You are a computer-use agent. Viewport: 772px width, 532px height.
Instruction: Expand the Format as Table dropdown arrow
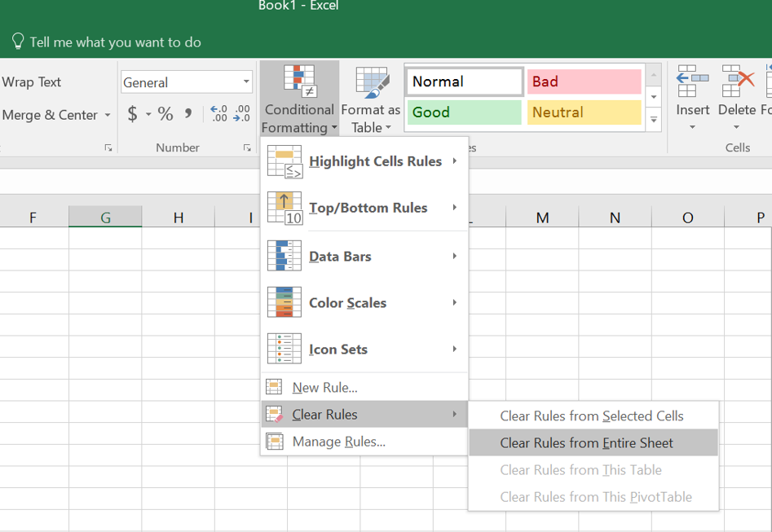(389, 128)
